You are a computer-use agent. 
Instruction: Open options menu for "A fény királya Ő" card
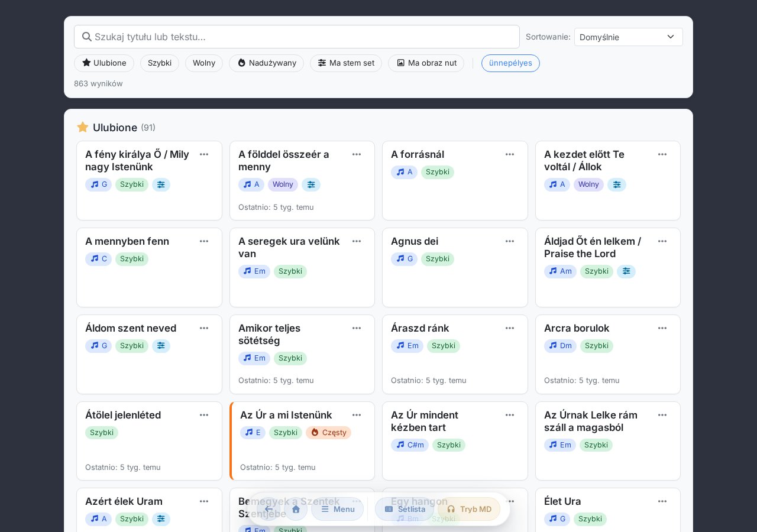[x=204, y=154]
